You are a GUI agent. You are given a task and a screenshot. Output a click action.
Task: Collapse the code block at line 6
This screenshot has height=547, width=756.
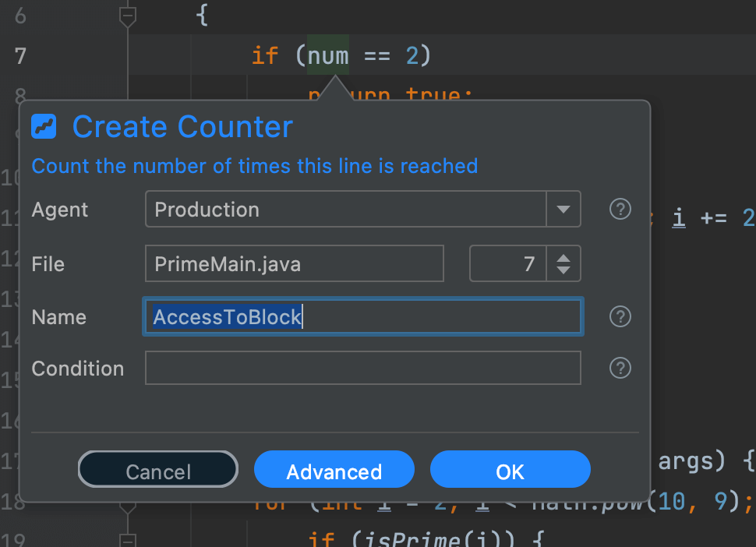(x=127, y=14)
